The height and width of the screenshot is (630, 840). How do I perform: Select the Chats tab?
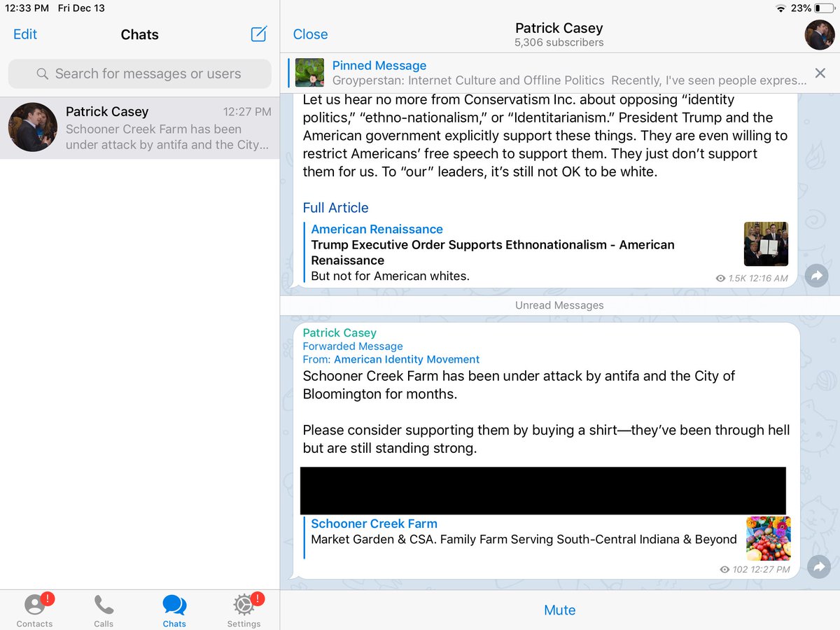(174, 610)
